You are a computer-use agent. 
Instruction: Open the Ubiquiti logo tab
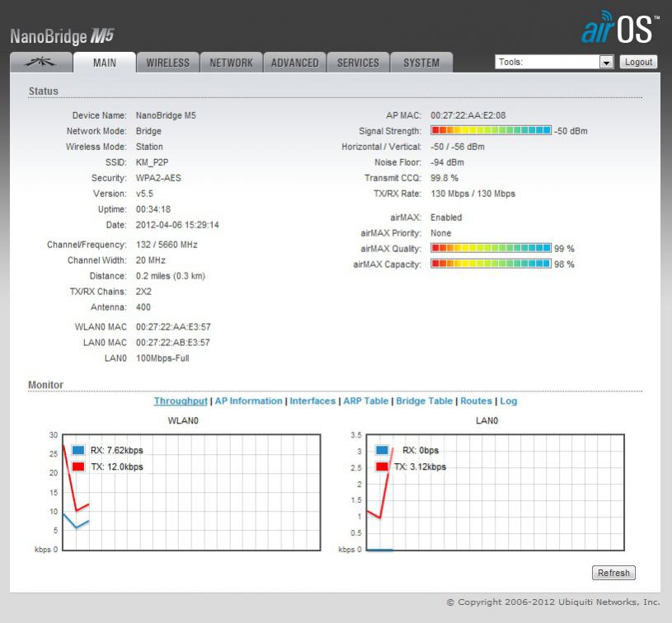click(x=41, y=63)
